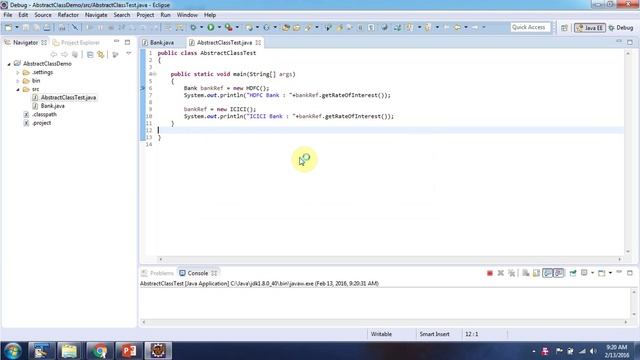Image resolution: width=640 pixels, height=360 pixels.
Task: Switch to the Java EE perspective
Action: click(589, 28)
